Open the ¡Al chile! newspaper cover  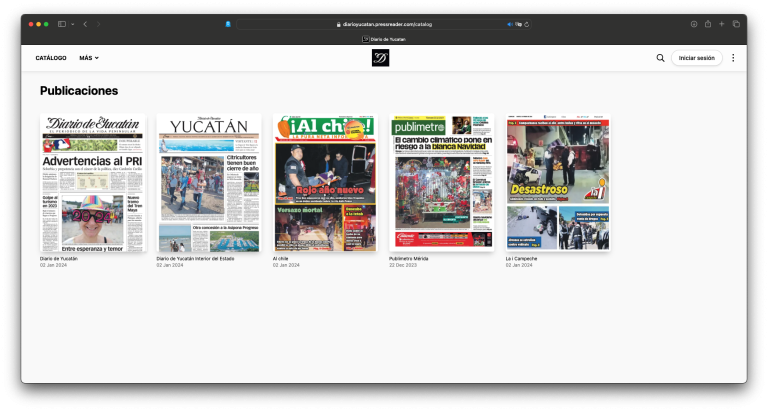click(325, 183)
